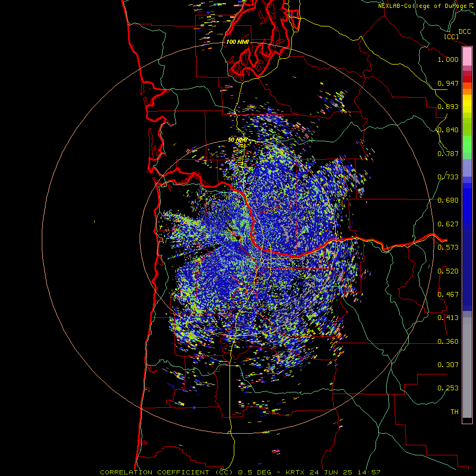Click the 0.733 color scale value
Viewport: 476px width, 476px height.
[448, 177]
